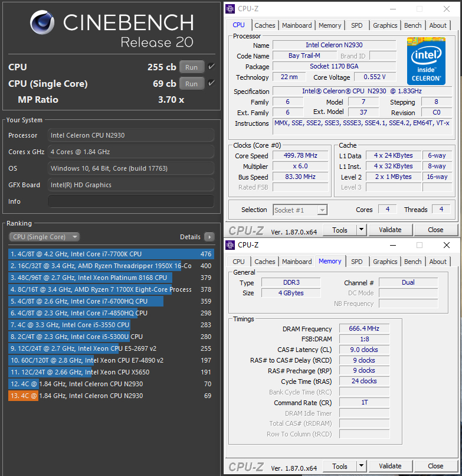The image size is (462, 476).
Task: Click the Core Speed value 499.78 MHz
Action: 300,155
